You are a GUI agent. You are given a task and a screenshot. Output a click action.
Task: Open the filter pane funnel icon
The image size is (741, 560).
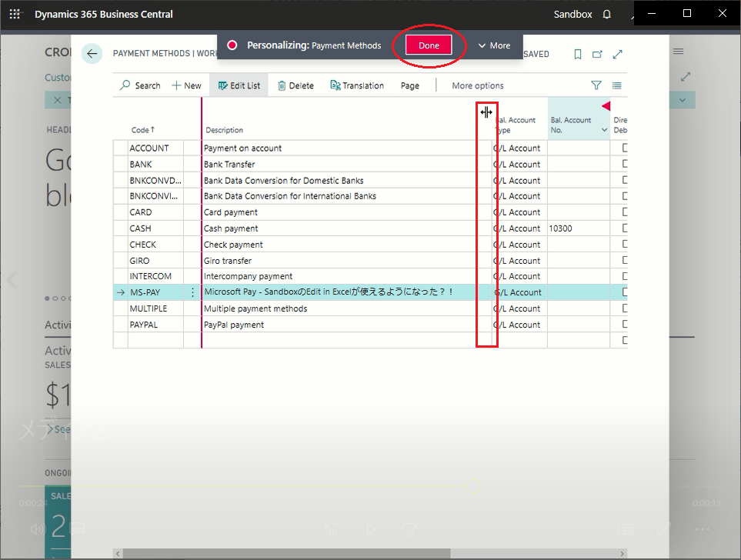[596, 85]
